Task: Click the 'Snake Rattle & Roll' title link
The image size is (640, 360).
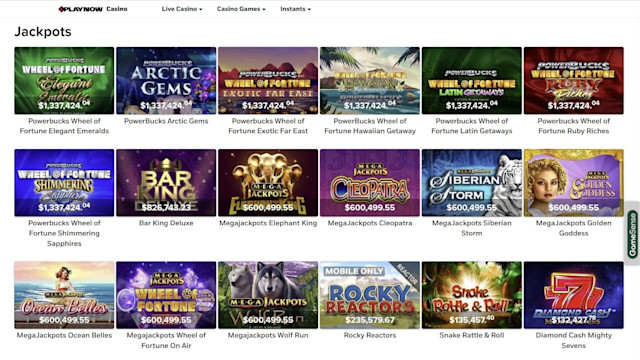Action: coord(471,335)
